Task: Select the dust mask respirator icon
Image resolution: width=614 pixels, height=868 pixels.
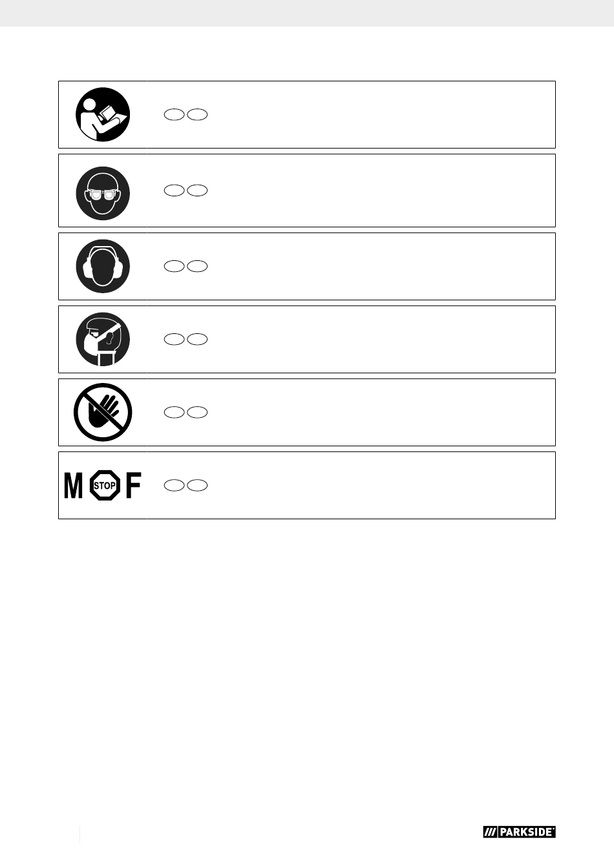Action: pyautogui.click(x=103, y=339)
